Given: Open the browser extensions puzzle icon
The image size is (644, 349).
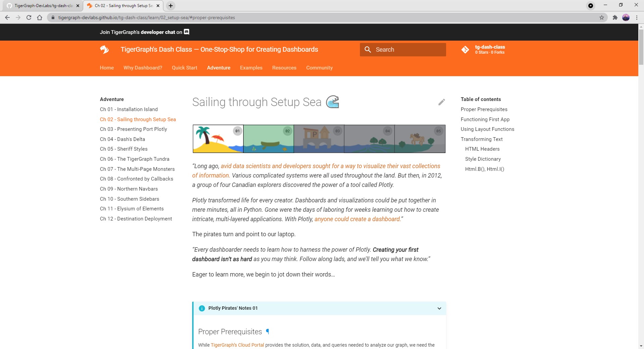Looking at the screenshot, I should (615, 17).
